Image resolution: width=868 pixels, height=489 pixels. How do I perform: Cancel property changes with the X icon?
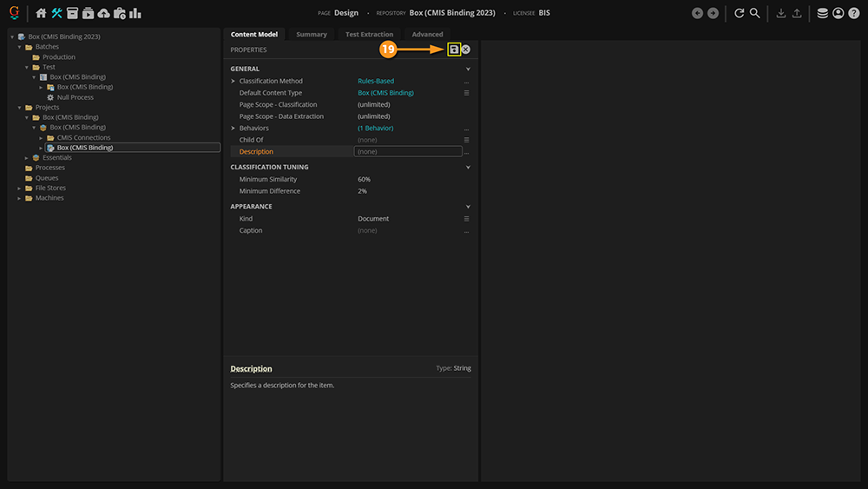pos(466,50)
